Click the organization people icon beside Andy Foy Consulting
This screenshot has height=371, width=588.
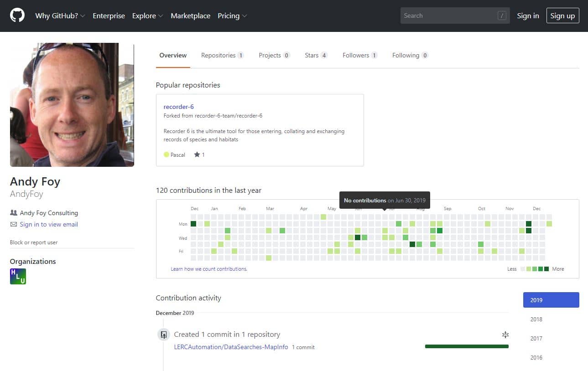pyautogui.click(x=14, y=213)
